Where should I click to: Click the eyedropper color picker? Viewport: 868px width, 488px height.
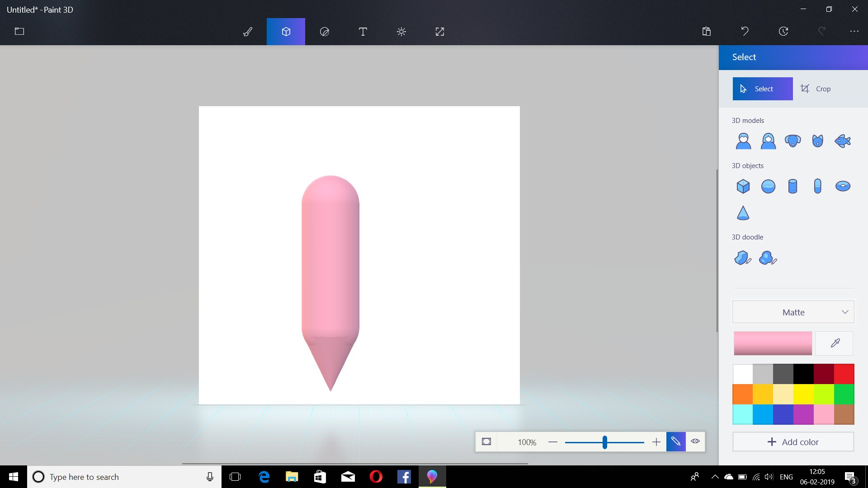835,343
